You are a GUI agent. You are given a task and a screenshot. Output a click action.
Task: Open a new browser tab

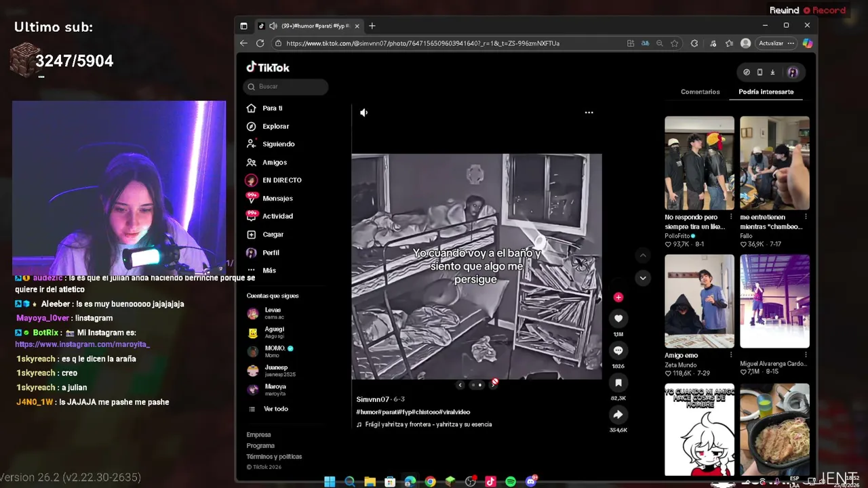[372, 26]
